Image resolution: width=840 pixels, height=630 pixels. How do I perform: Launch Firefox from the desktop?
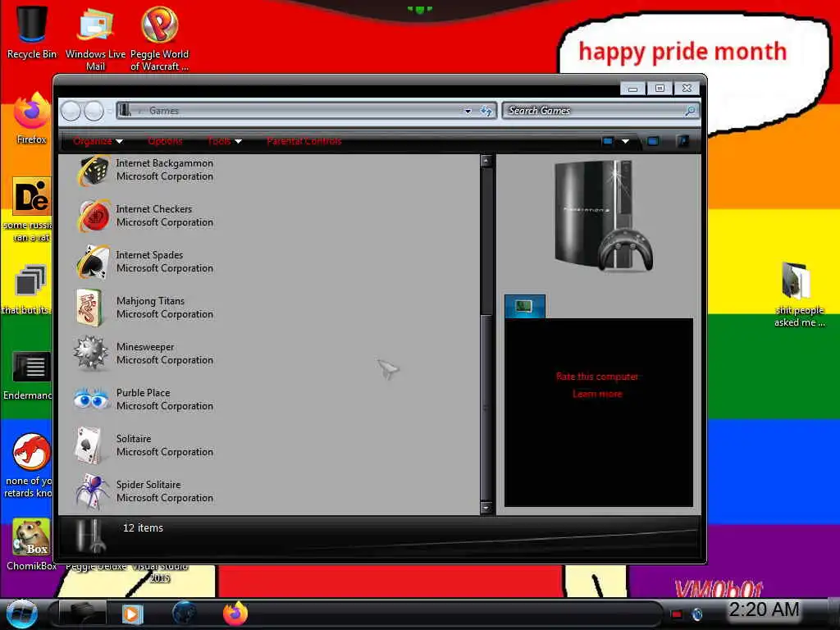(x=32, y=111)
